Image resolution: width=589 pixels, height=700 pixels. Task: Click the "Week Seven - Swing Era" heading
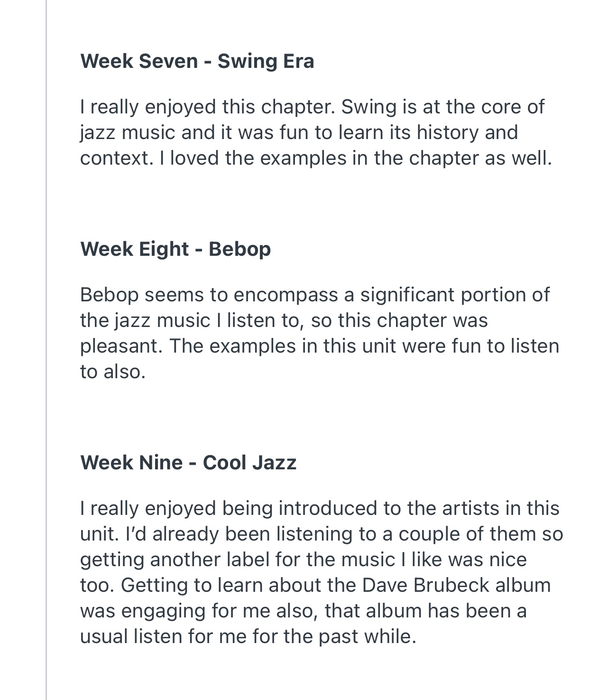[x=197, y=61]
